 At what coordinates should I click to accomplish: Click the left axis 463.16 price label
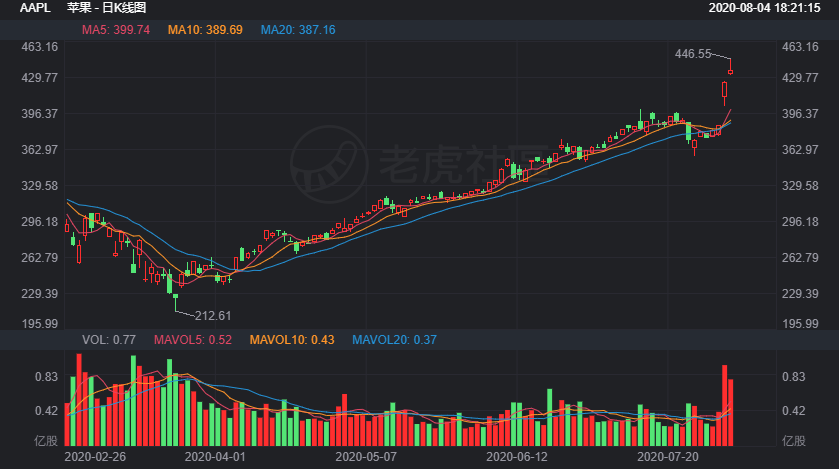[x=40, y=47]
